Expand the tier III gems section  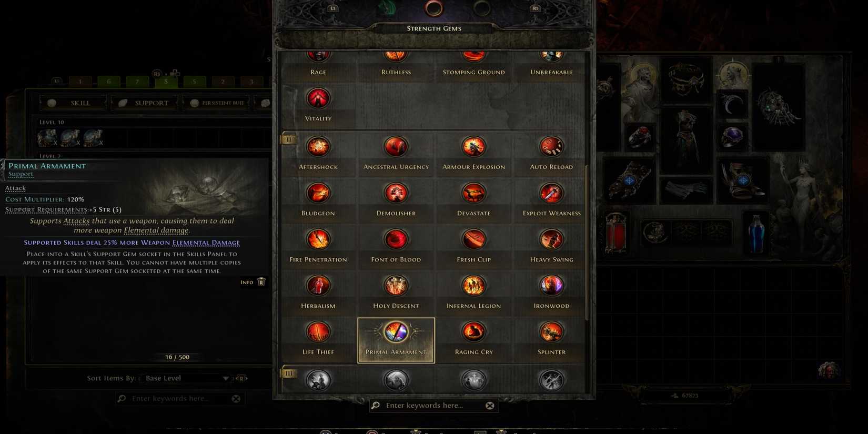point(289,374)
